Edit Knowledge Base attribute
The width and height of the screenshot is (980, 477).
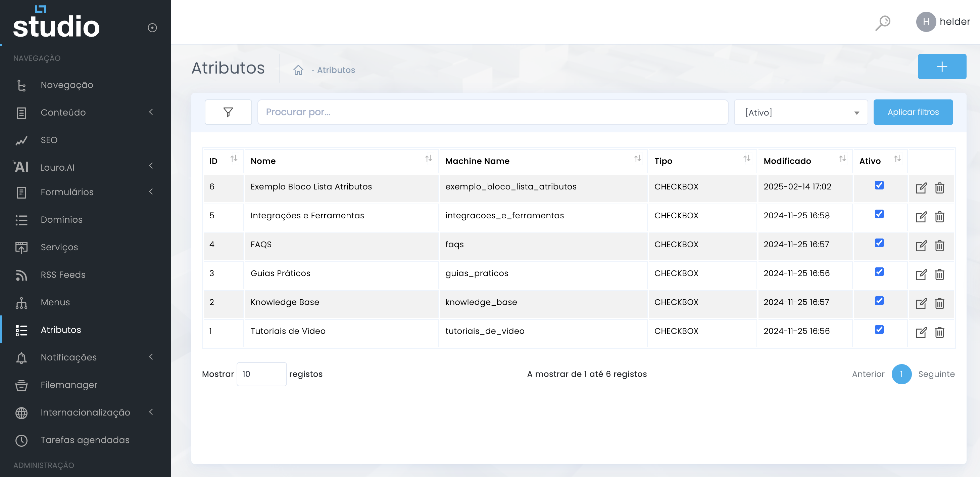click(921, 304)
